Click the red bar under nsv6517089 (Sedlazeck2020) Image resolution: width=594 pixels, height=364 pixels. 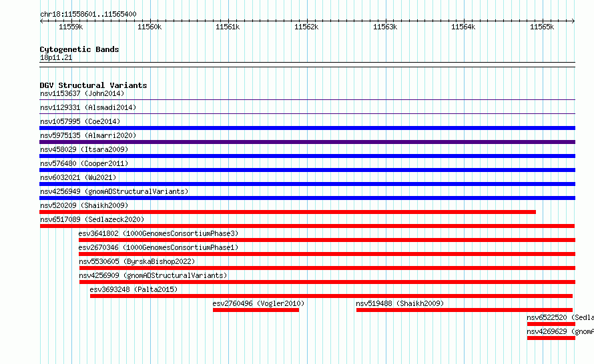(x=307, y=226)
